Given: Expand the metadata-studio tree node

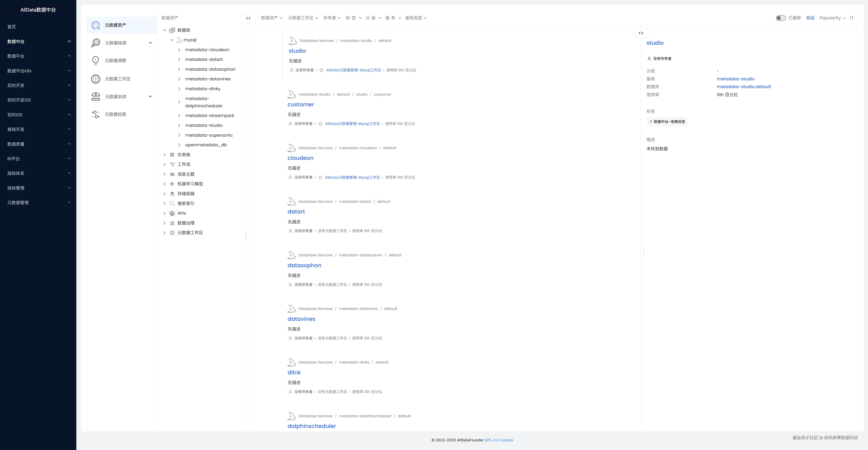Looking at the screenshot, I should click(179, 125).
